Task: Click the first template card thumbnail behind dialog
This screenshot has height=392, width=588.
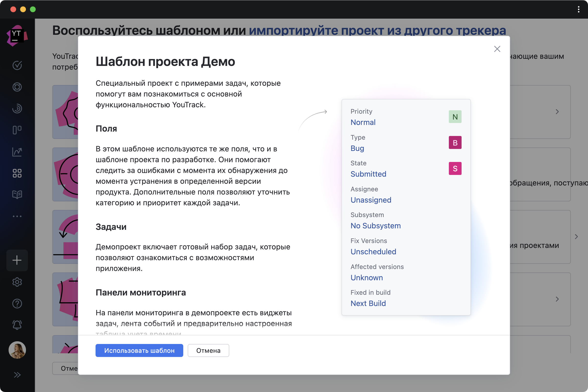Action: pyautogui.click(x=65, y=112)
